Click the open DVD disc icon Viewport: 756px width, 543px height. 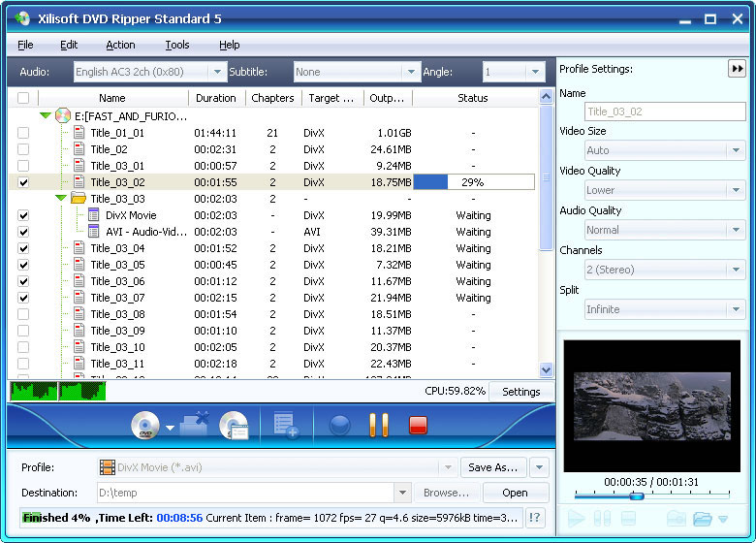tap(145, 425)
